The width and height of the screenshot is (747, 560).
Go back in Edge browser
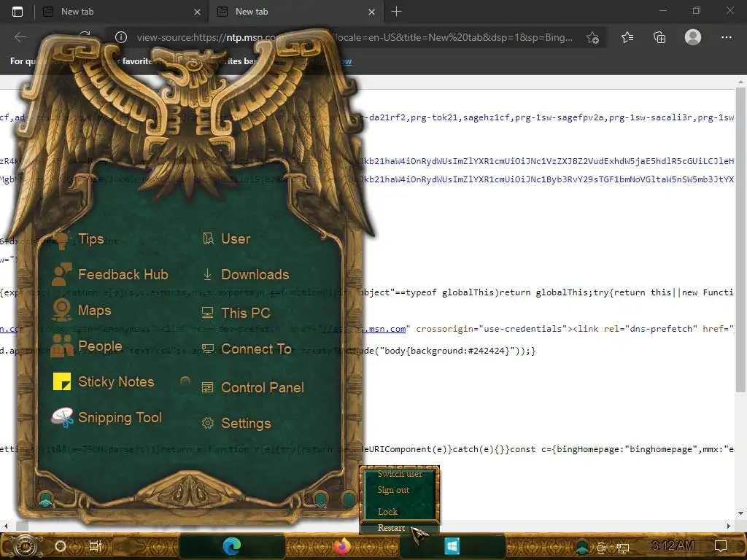tap(20, 37)
